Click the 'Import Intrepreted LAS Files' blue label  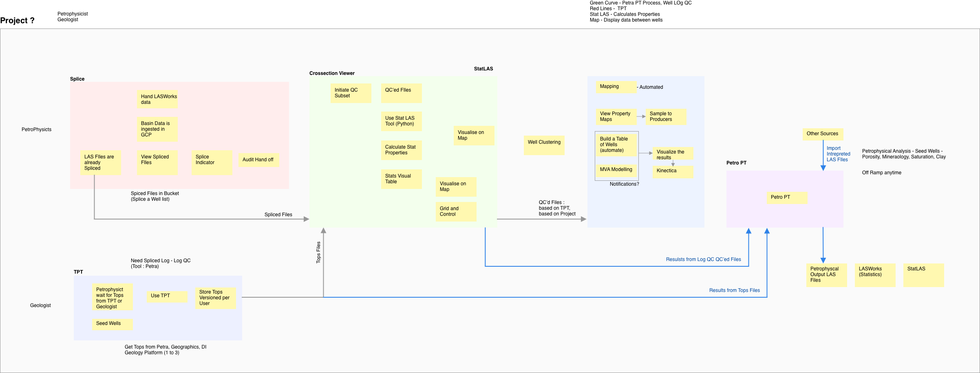point(838,154)
